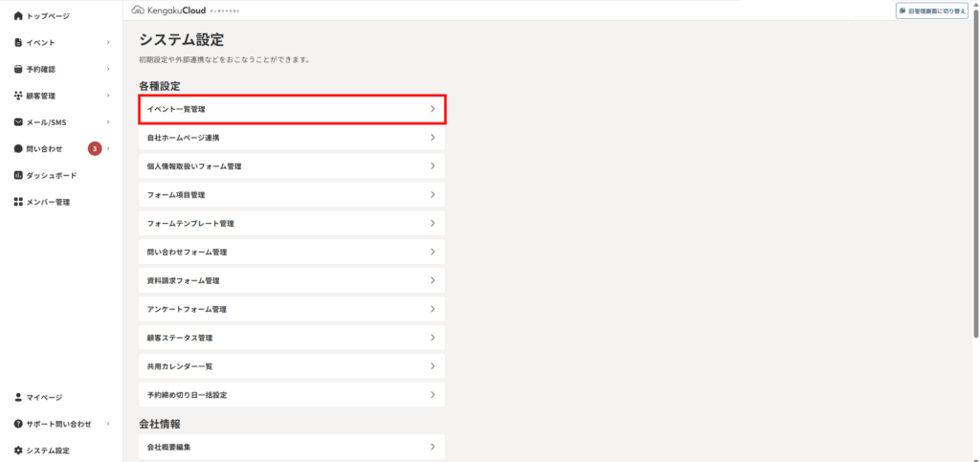The height and width of the screenshot is (462, 980).
Task: Expand the メール/SMS sidebar chevron
Action: pyautogui.click(x=108, y=122)
